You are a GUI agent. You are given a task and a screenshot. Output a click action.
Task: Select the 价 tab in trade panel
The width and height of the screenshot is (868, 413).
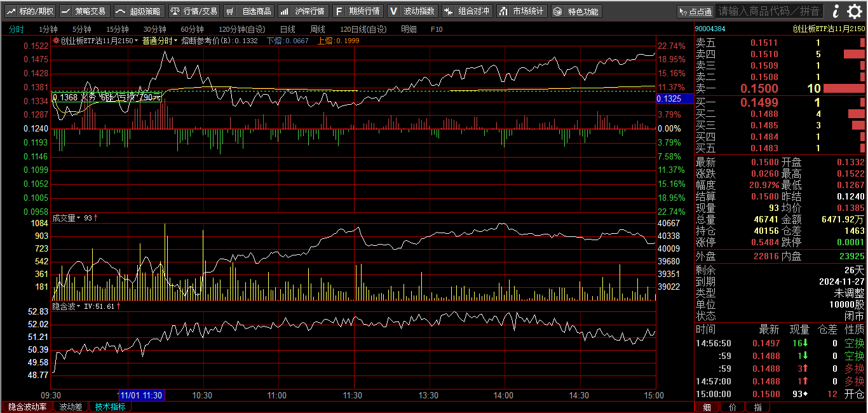click(x=732, y=407)
